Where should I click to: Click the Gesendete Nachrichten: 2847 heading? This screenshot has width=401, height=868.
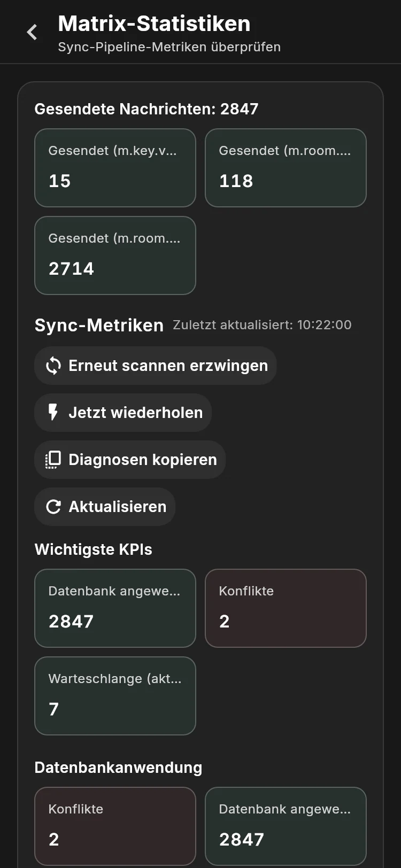point(146,109)
